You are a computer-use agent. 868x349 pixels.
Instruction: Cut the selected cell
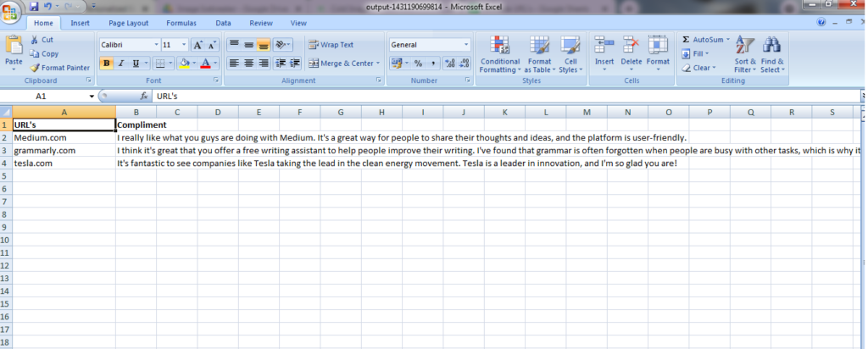click(42, 40)
